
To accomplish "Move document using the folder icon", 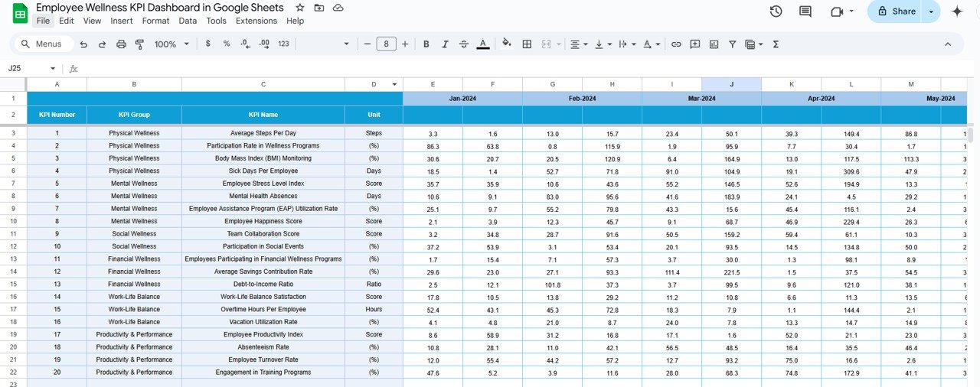I will [x=319, y=8].
